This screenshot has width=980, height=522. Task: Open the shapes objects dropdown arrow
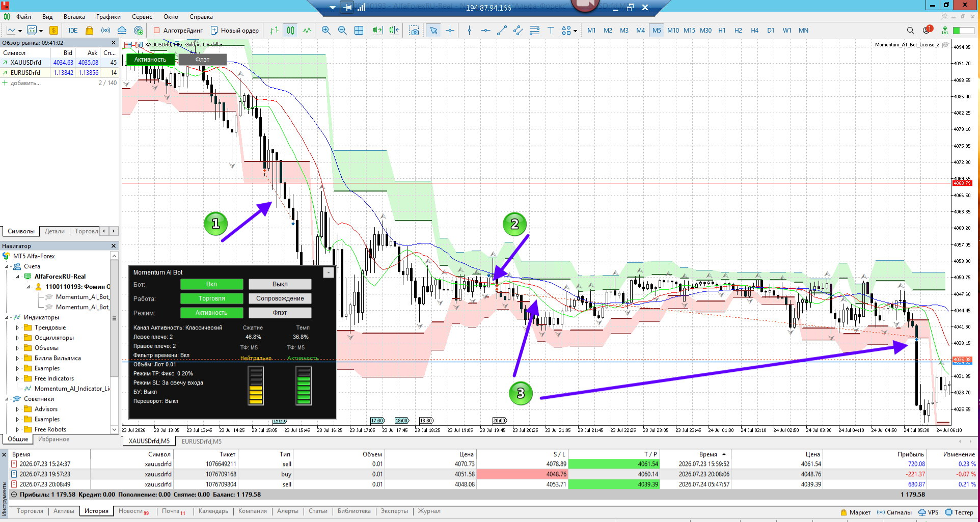(575, 31)
